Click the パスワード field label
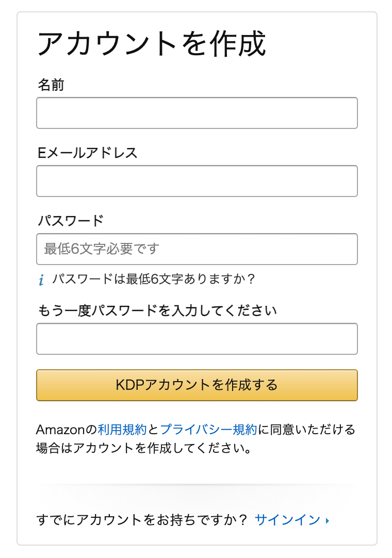Image resolution: width=392 pixels, height=558 pixels. click(x=71, y=221)
